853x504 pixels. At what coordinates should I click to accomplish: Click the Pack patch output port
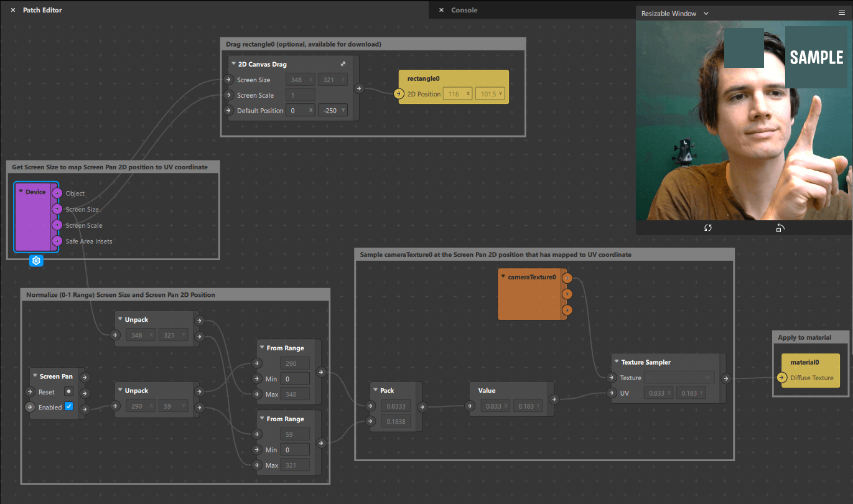(422, 407)
